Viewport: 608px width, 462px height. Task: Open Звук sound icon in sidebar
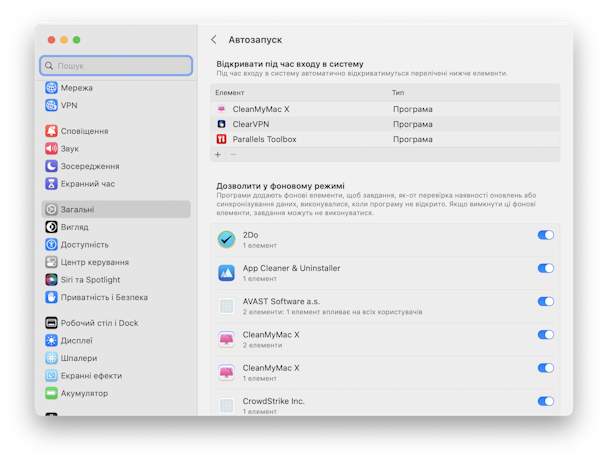click(x=51, y=148)
